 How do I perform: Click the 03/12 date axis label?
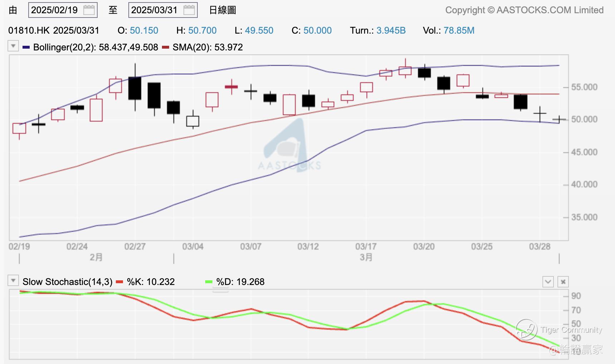pyautogui.click(x=308, y=246)
